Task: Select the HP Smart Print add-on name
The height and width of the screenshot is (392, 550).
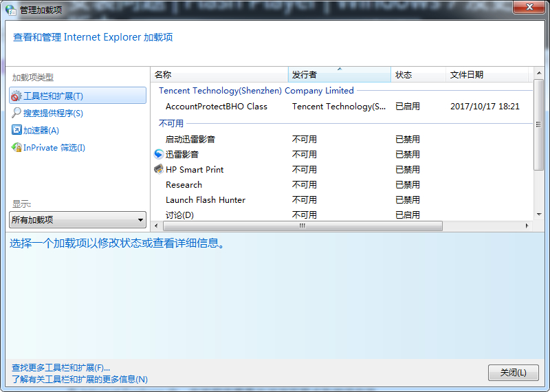Action: click(x=195, y=169)
